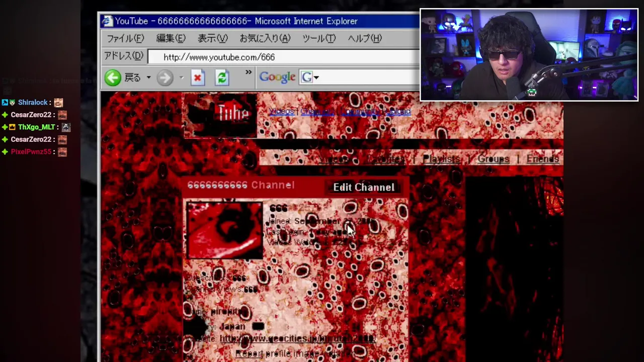Open the ファイル(F) menu
The image size is (644, 362).
coord(125,38)
